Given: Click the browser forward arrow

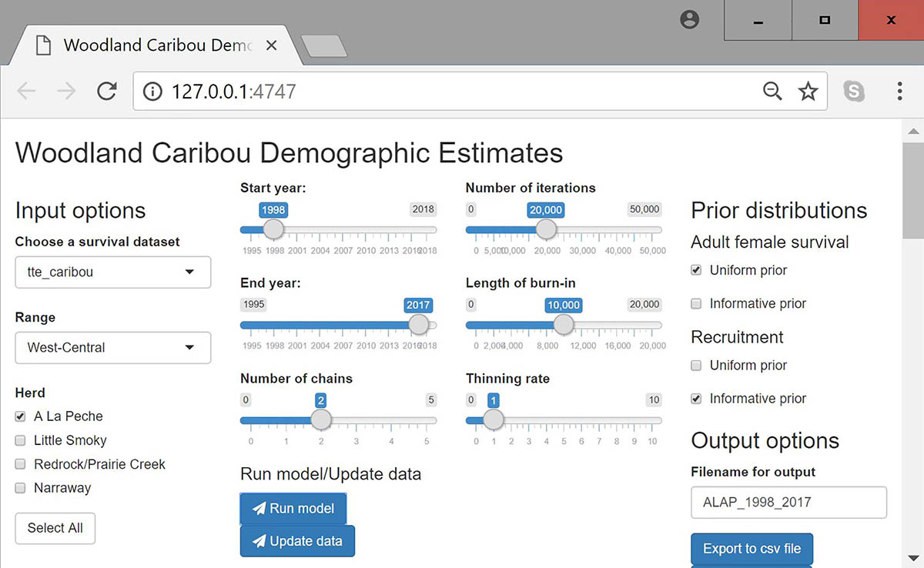Looking at the screenshot, I should 67,92.
